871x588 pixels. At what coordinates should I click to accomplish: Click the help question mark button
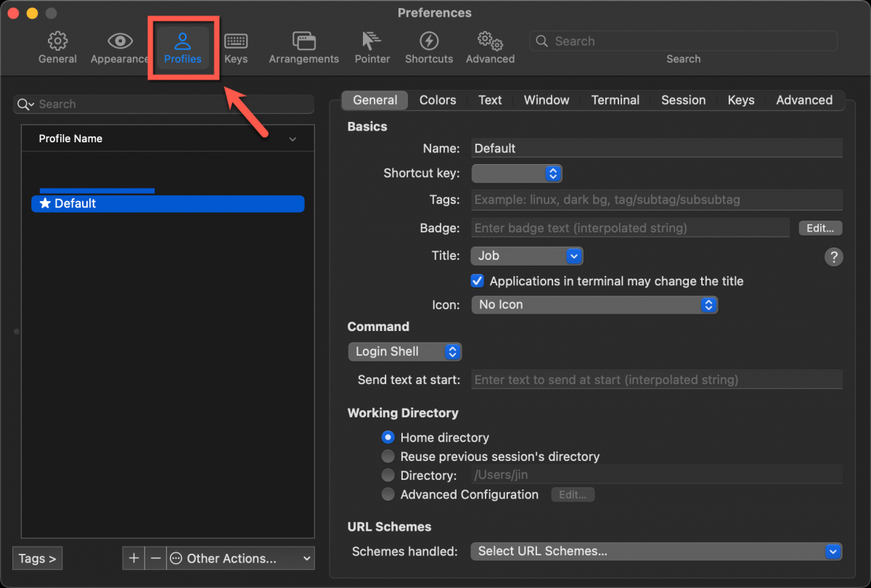coord(834,256)
